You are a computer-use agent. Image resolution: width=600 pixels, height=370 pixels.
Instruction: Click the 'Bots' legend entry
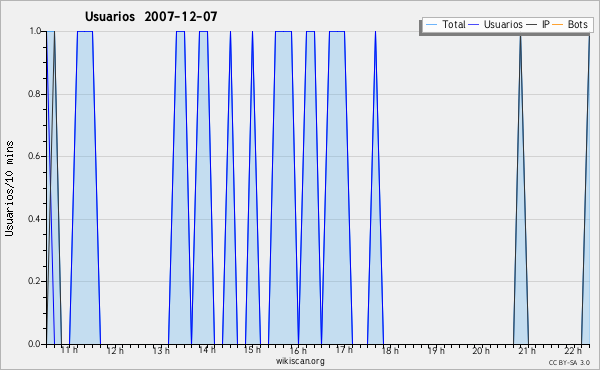pos(577,24)
